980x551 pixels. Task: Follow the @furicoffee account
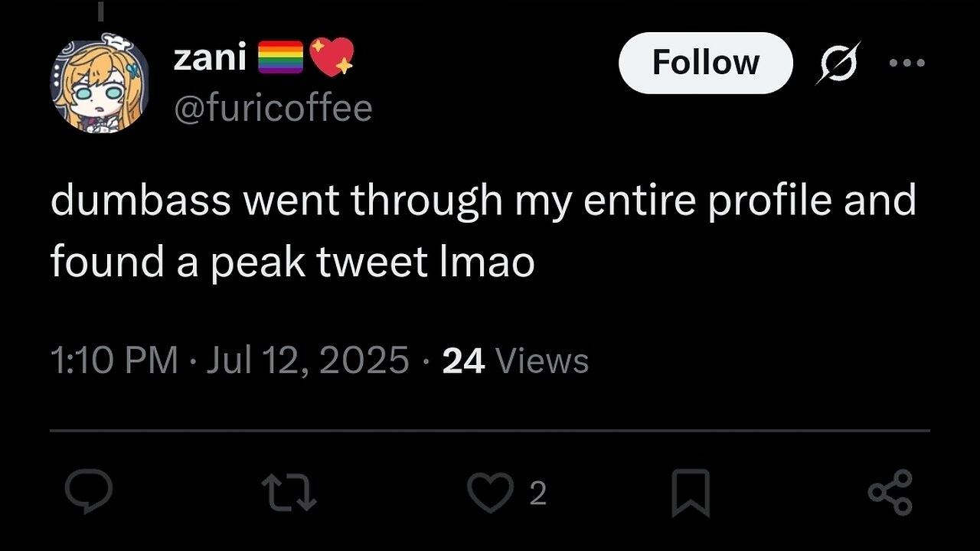pyautogui.click(x=705, y=63)
